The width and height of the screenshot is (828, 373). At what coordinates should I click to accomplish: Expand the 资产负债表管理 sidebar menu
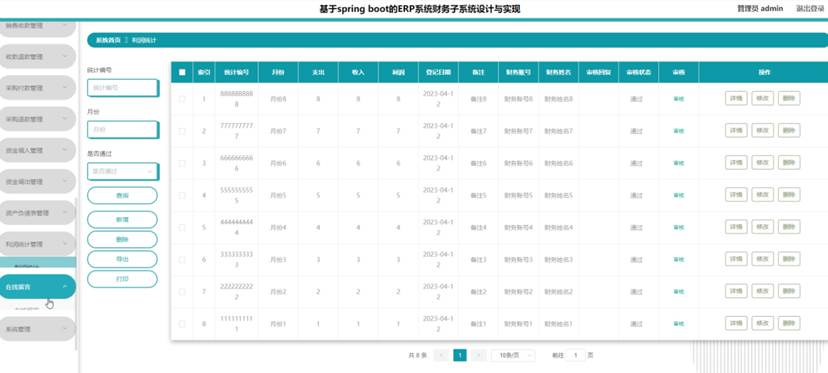point(36,213)
